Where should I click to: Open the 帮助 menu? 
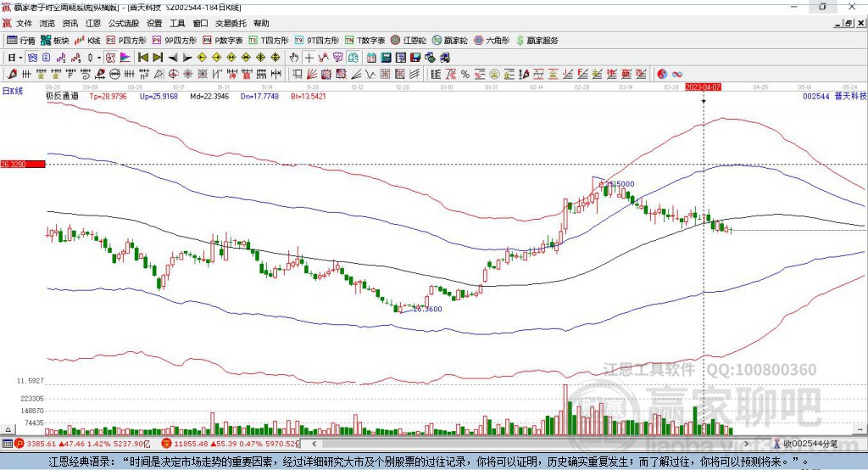click(261, 23)
